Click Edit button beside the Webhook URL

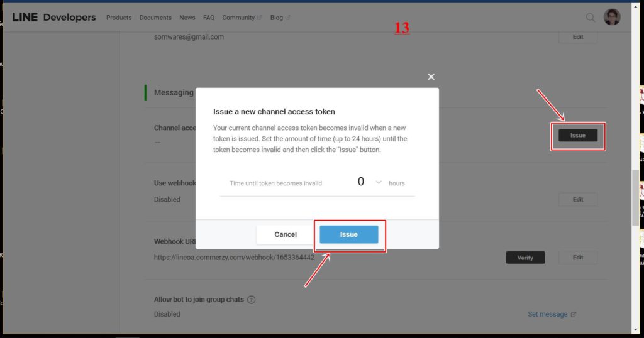tap(577, 258)
